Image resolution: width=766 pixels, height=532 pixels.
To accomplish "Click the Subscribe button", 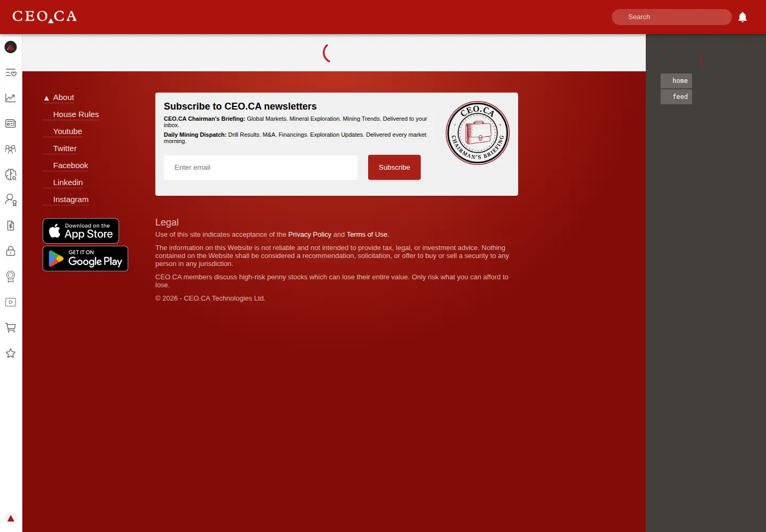I will click(x=394, y=168).
